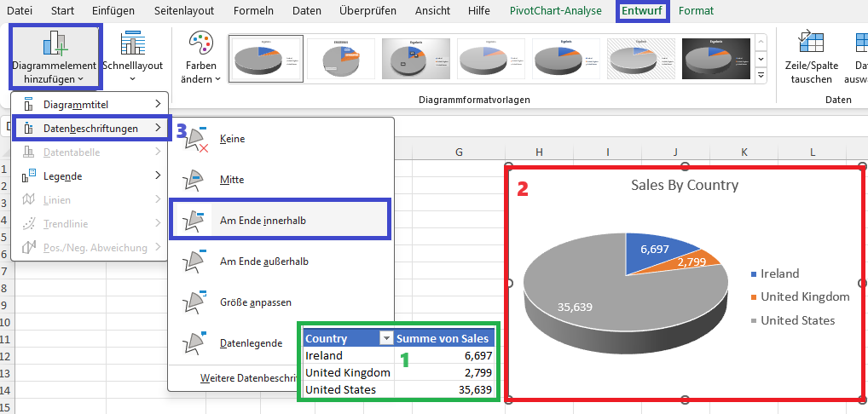Switch to the Daten tab
Image resolution: width=868 pixels, height=414 pixels.
306,10
